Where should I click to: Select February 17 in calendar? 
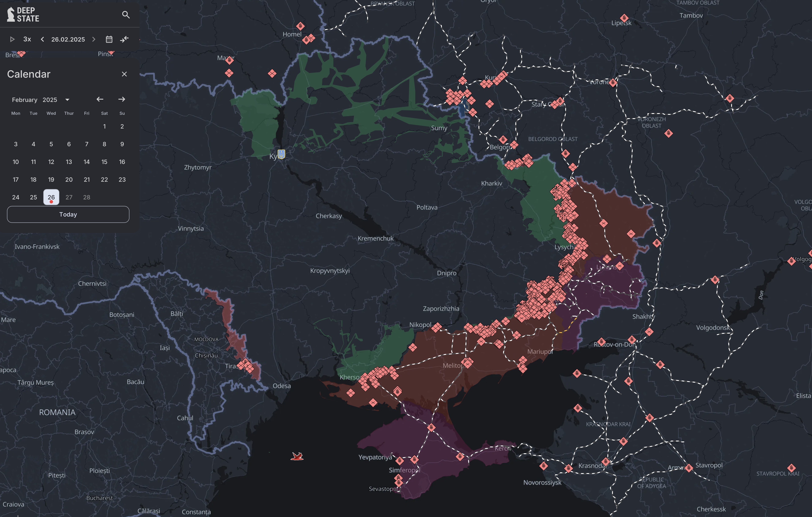(16, 180)
